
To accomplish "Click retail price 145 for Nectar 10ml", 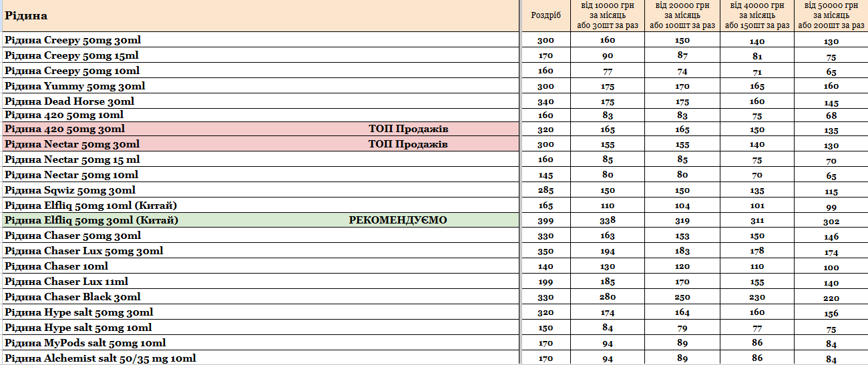I will tap(546, 175).
